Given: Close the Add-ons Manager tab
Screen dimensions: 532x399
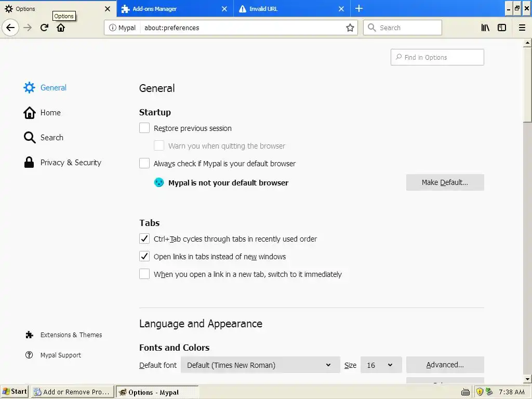Looking at the screenshot, I should pyautogui.click(x=224, y=9).
